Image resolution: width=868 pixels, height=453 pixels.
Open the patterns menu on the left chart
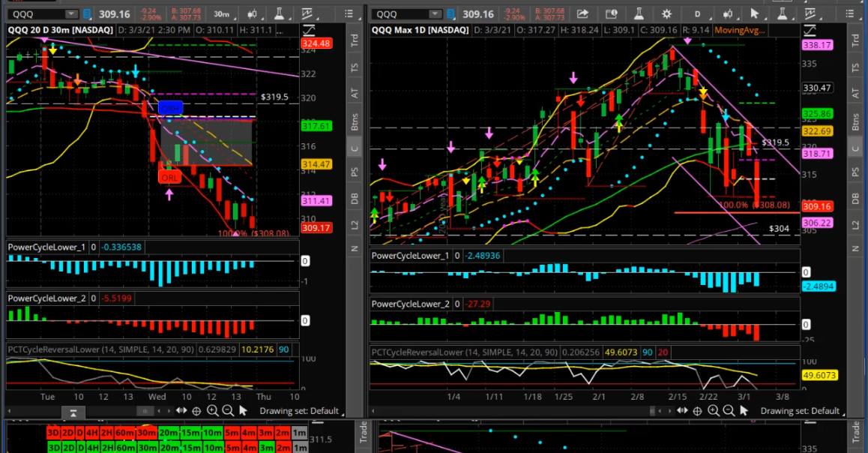(307, 13)
